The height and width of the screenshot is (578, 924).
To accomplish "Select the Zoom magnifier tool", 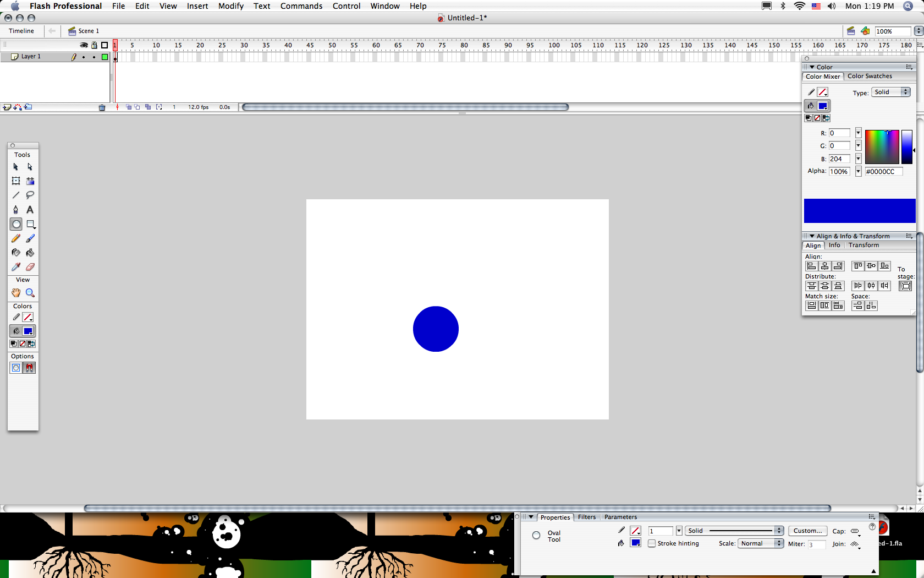I will (x=30, y=293).
